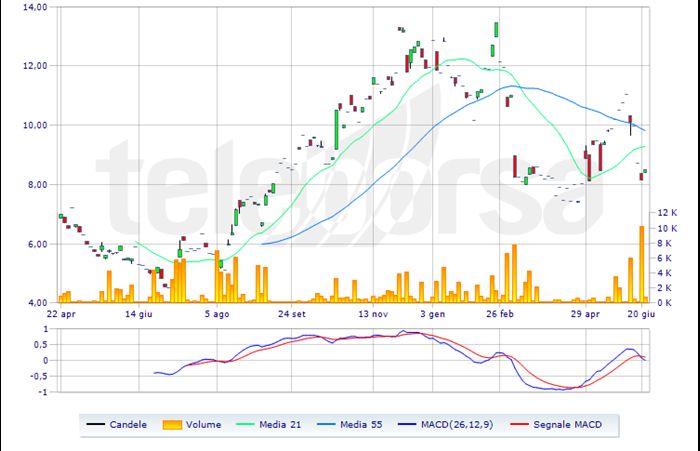Click the 10 K volume axis label
This screenshot has width=700, height=451.
(x=667, y=228)
